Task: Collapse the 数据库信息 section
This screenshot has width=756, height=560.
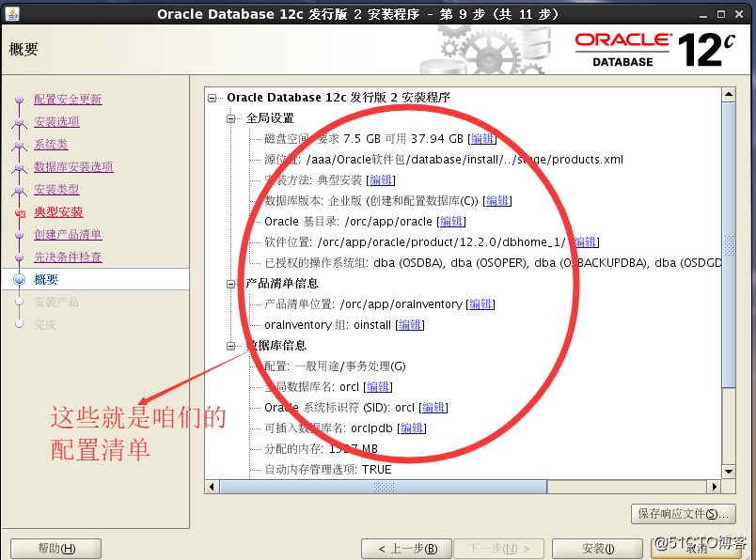Action: (x=231, y=346)
